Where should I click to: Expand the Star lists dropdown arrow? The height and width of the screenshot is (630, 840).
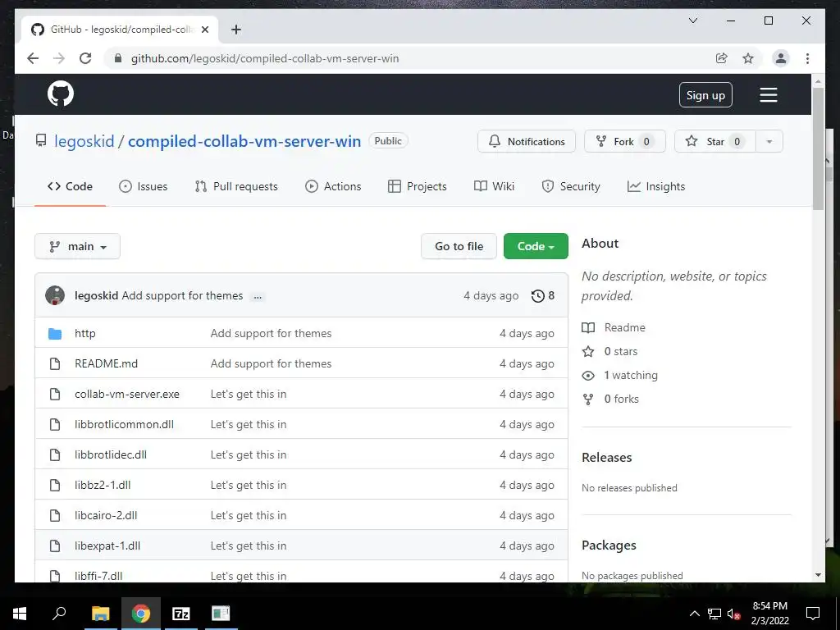[769, 141]
